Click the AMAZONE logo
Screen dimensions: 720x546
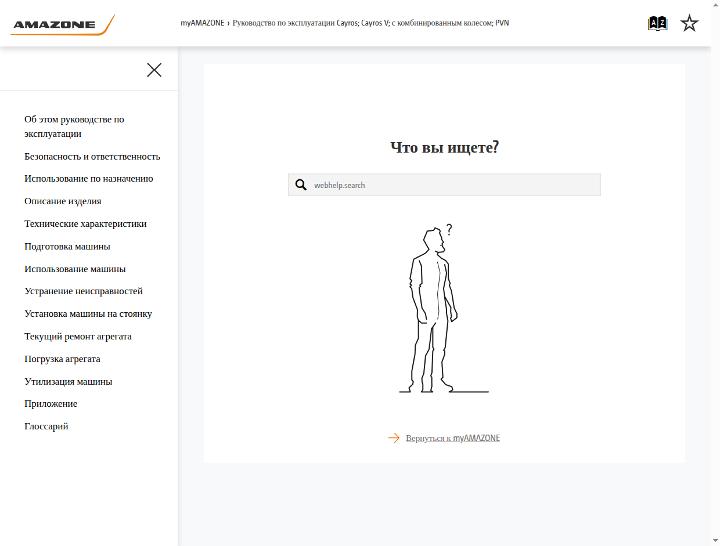(62, 25)
